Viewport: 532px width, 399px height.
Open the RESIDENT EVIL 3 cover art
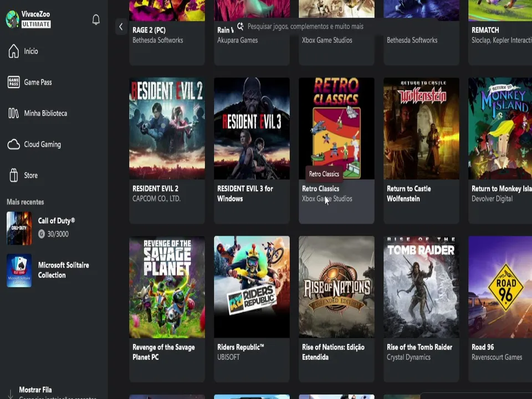pos(252,129)
